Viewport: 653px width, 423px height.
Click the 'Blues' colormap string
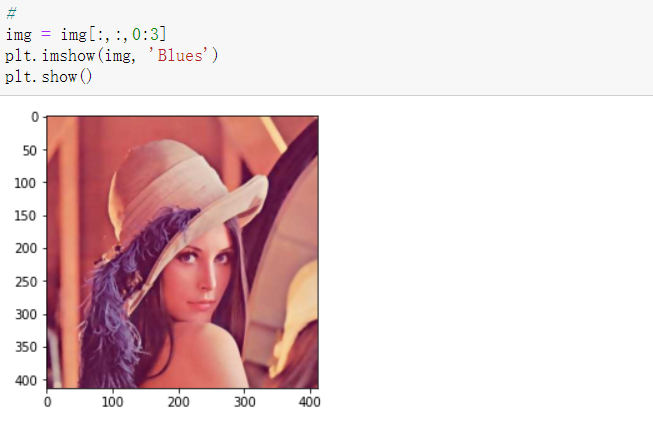(178, 55)
